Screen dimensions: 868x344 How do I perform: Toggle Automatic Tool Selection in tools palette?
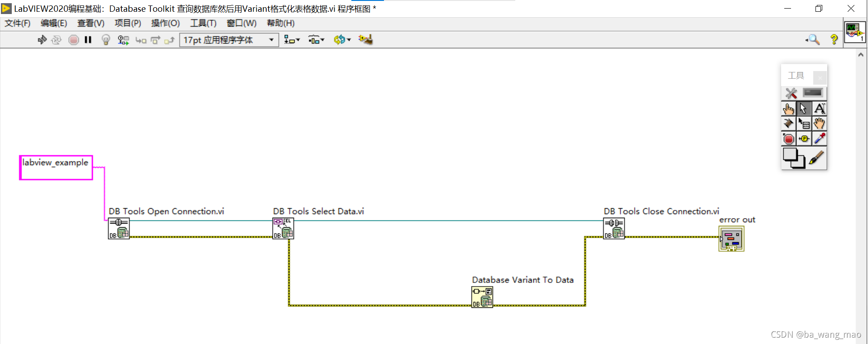coord(791,93)
